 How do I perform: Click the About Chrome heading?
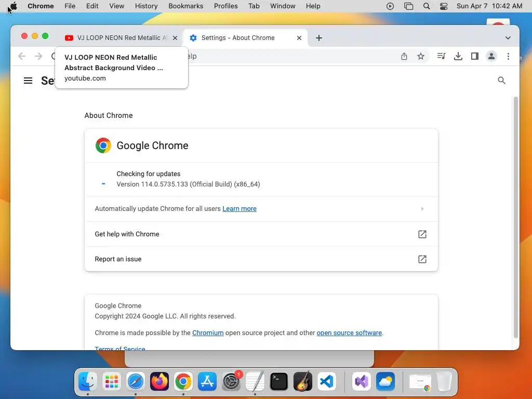[x=109, y=115]
